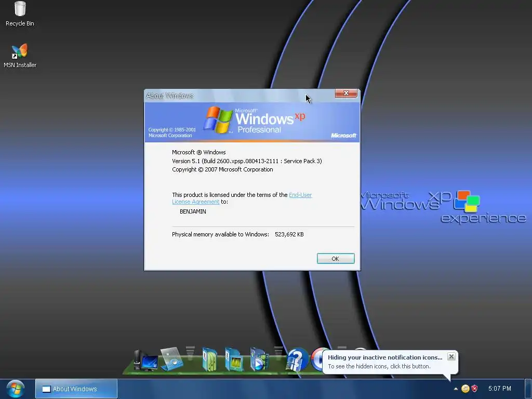Click the Start orb button

coord(15,389)
